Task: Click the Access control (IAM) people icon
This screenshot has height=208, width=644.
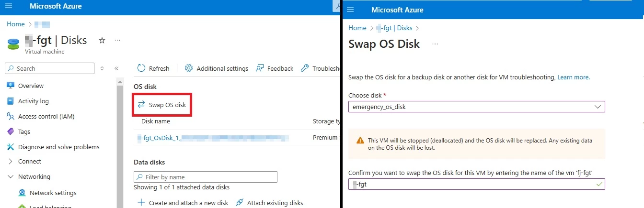Action: 11,116
